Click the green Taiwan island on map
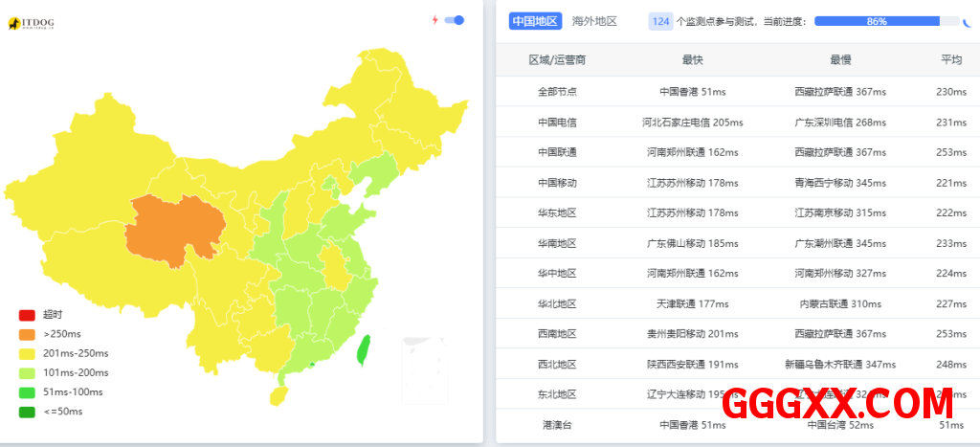 [x=364, y=349]
